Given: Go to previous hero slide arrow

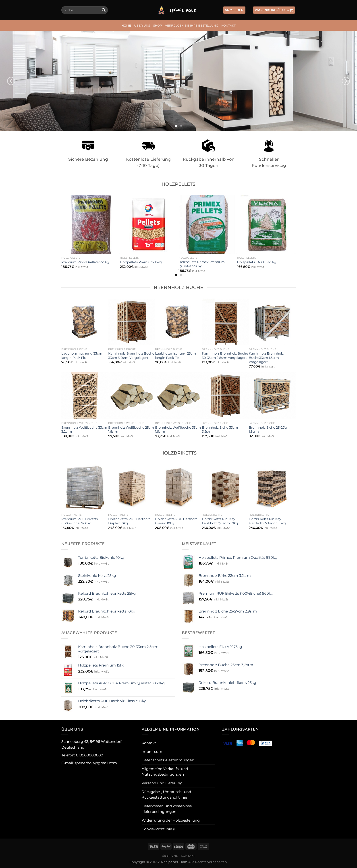Looking at the screenshot, I should (11, 81).
